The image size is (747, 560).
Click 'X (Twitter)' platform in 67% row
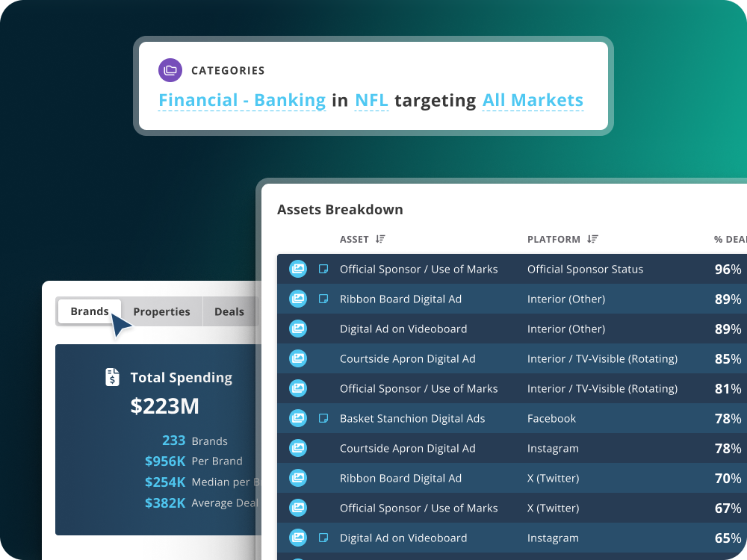[x=553, y=508]
